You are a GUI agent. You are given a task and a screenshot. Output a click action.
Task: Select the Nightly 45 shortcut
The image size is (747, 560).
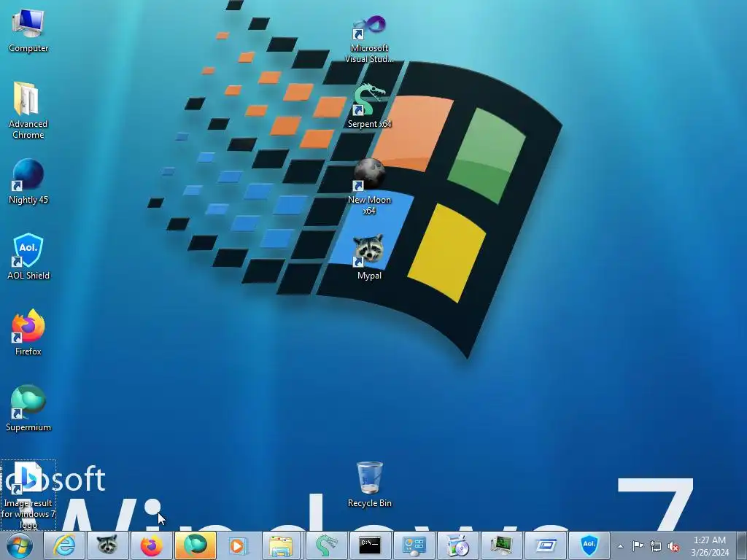(x=28, y=182)
